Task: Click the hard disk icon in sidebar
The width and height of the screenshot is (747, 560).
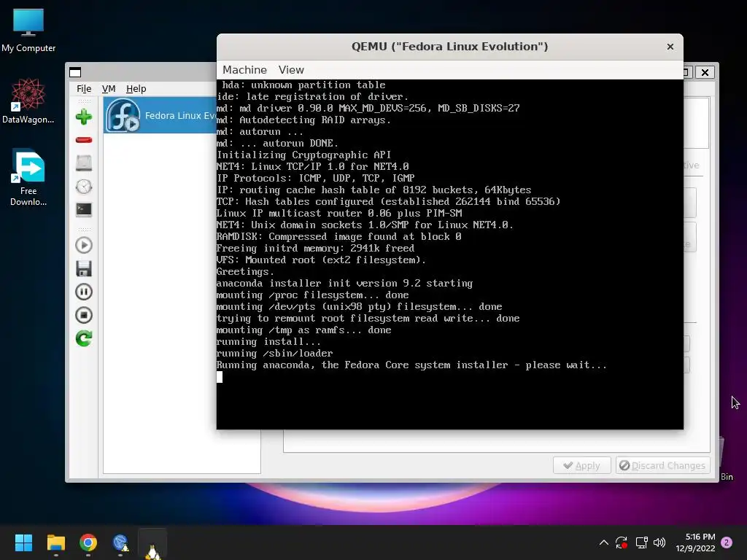Action: 84,163
